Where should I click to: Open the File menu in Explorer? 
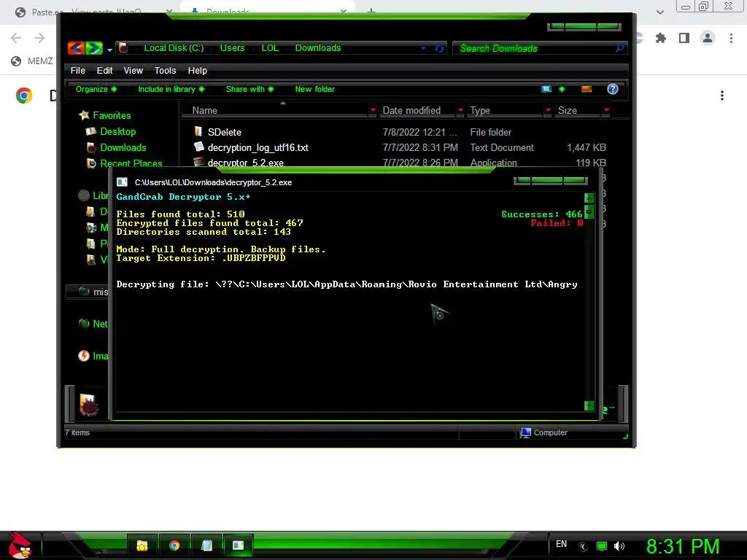pos(77,71)
